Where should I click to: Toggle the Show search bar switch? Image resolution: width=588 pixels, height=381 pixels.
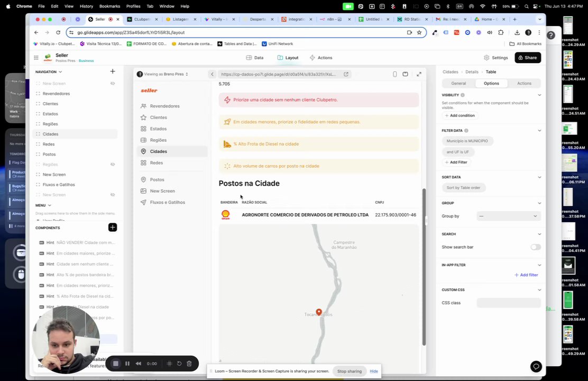(x=536, y=247)
